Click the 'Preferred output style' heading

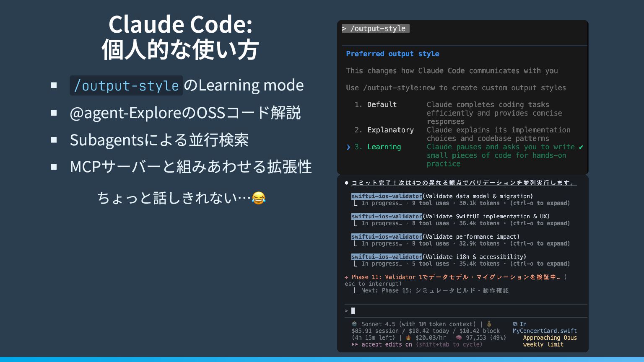coord(392,54)
